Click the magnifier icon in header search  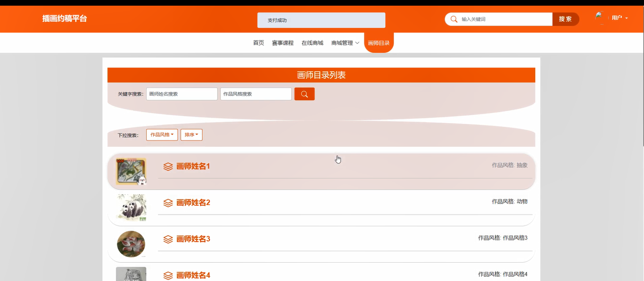coord(454,19)
